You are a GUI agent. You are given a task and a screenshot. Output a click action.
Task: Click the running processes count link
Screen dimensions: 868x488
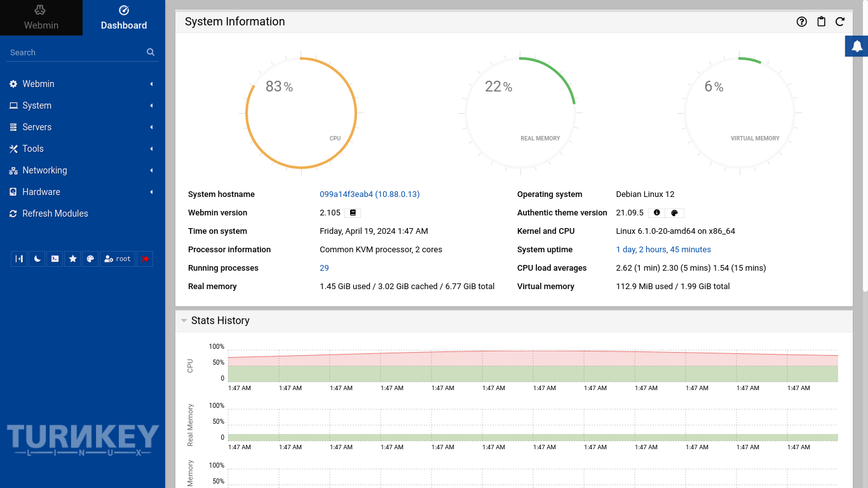(324, 268)
